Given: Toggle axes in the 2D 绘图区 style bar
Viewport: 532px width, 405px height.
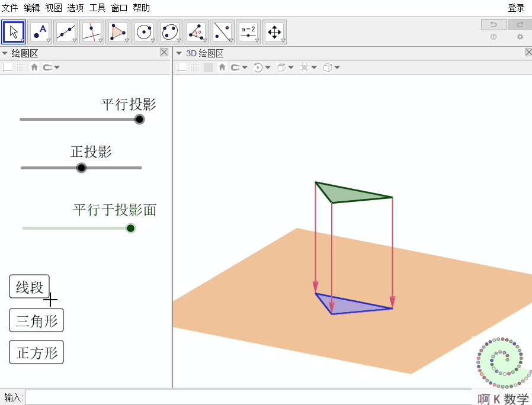Looking at the screenshot, I should pyautogui.click(x=7, y=67).
